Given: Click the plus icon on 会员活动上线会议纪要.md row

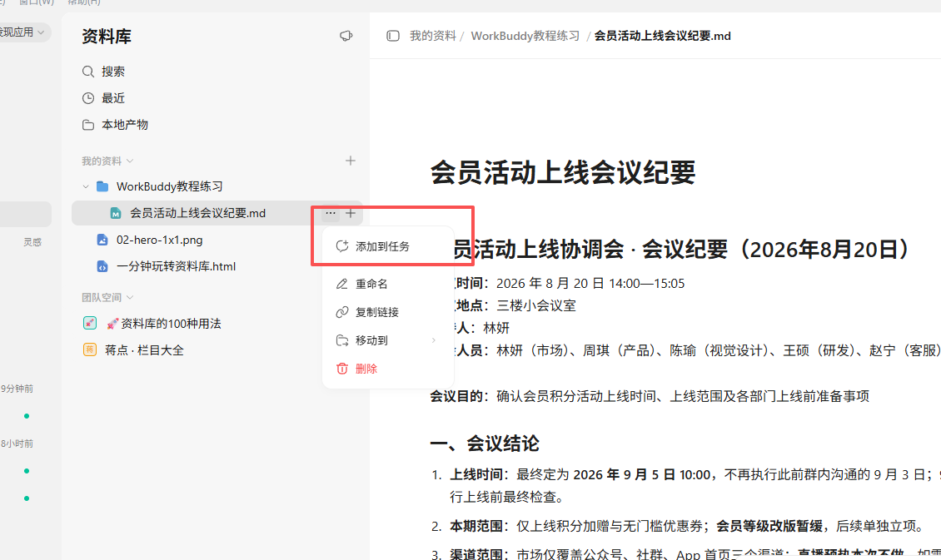Looking at the screenshot, I should (351, 213).
